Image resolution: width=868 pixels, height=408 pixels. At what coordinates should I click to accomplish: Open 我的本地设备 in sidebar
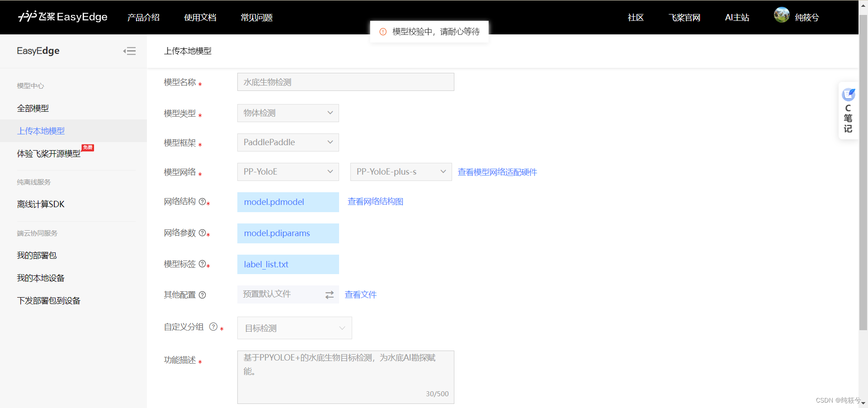coord(41,278)
